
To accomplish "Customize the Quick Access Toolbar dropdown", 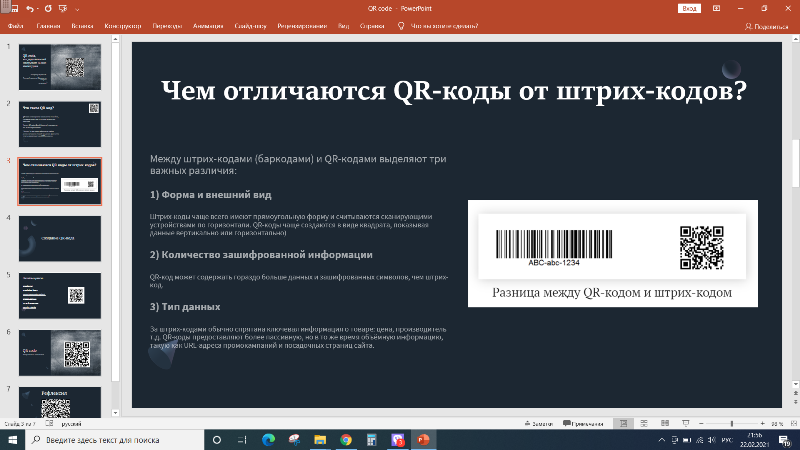I will (77, 9).
